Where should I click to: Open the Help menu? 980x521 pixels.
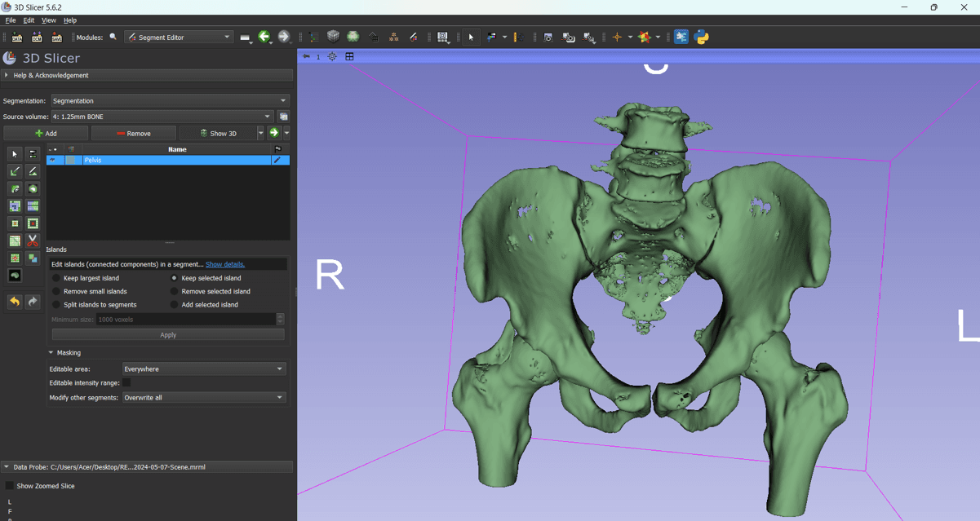coord(70,20)
